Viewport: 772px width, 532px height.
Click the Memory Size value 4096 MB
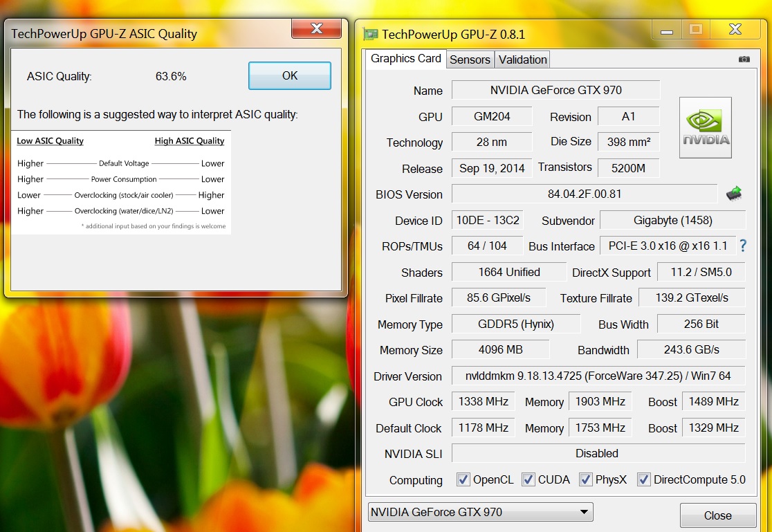(x=501, y=350)
